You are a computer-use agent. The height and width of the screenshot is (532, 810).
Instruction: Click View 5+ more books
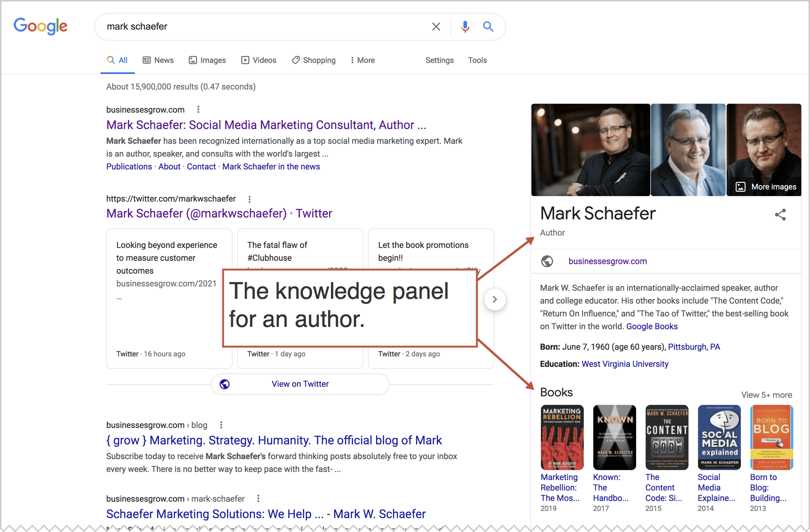coord(767,395)
